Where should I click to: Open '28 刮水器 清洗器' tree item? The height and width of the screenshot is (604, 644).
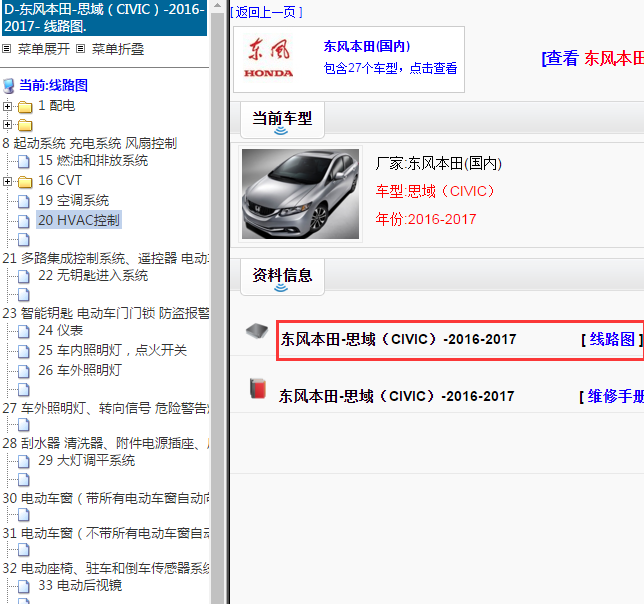106,443
